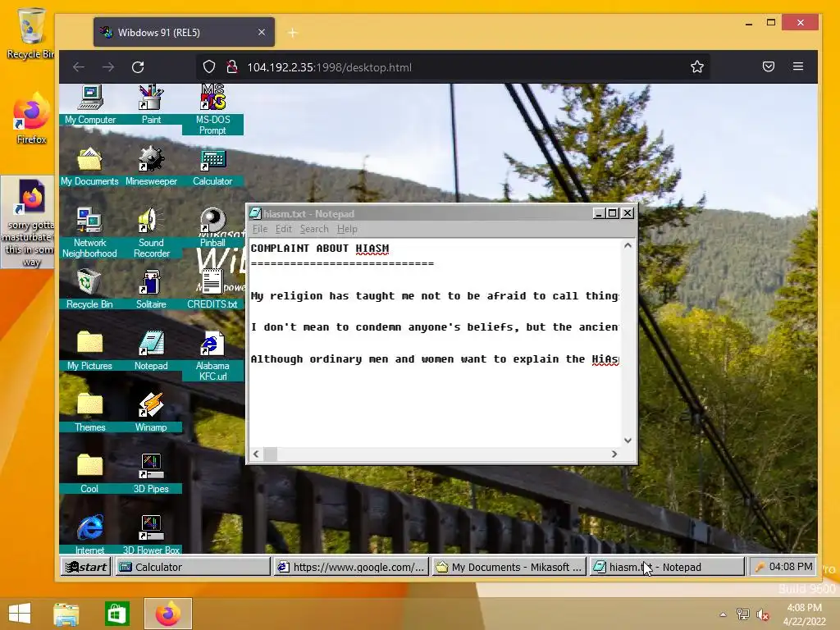The width and height of the screenshot is (840, 630).
Task: Close the Wibdows 91 tab
Action: 262,32
